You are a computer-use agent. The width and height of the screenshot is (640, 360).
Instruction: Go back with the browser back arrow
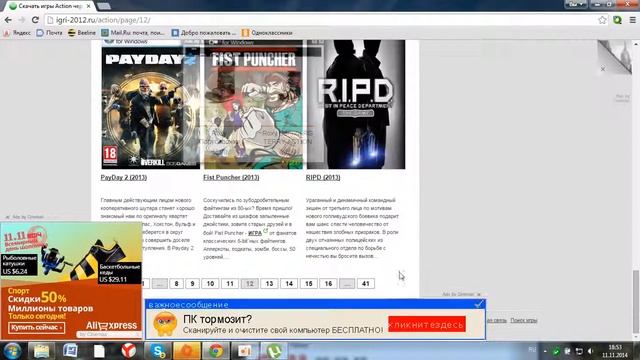point(8,20)
